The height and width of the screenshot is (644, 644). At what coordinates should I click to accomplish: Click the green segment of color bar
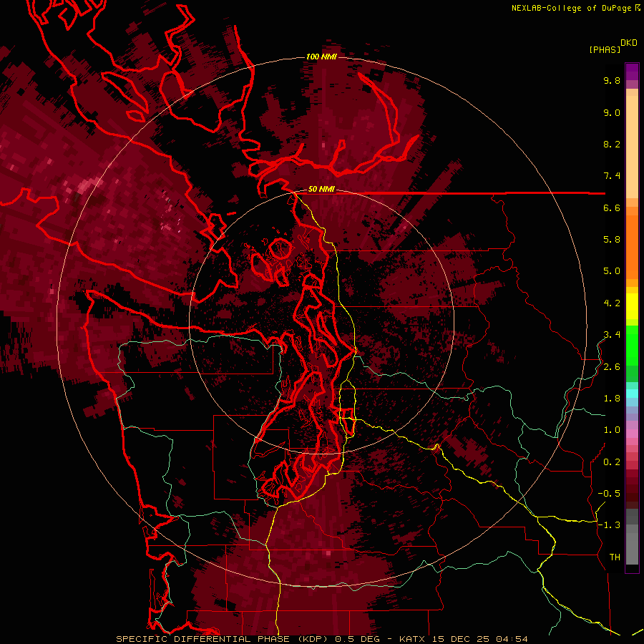point(632,345)
